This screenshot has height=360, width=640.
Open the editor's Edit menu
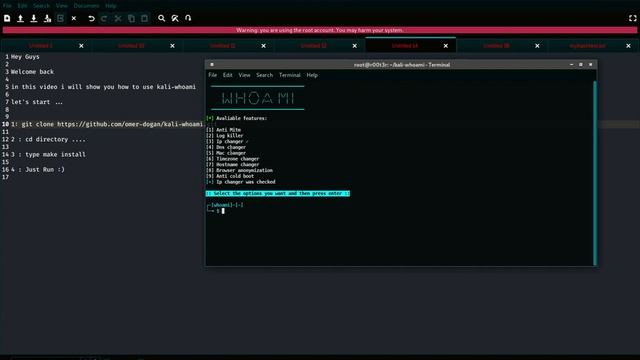[22, 6]
